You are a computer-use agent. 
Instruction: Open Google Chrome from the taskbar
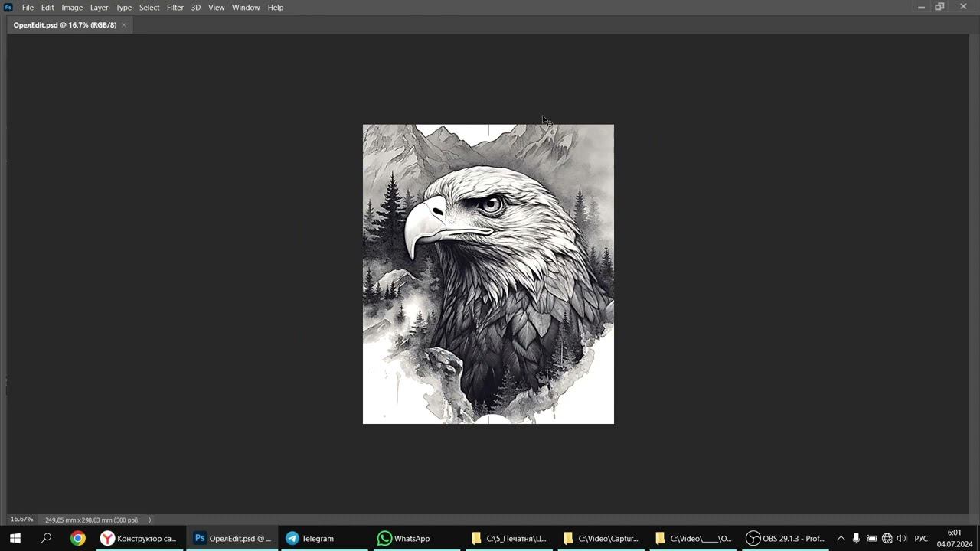tap(77, 539)
